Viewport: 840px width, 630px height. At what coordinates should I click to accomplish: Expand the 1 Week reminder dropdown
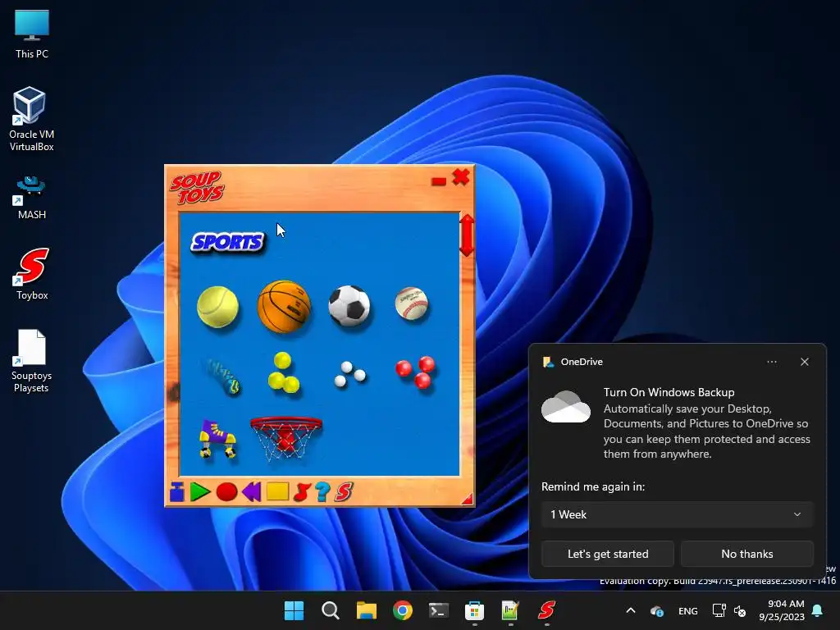(677, 514)
